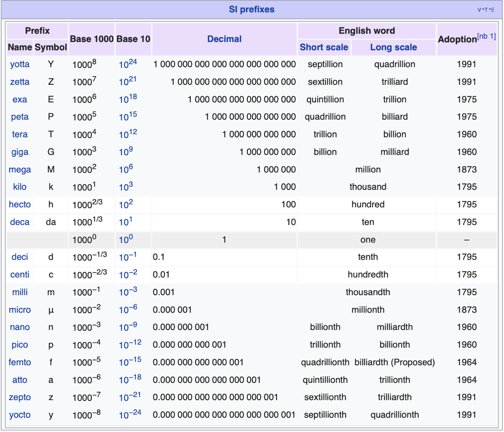Viewport: 504px width, 432px height.
Task: Click the E edit-template link
Action: click(x=493, y=10)
